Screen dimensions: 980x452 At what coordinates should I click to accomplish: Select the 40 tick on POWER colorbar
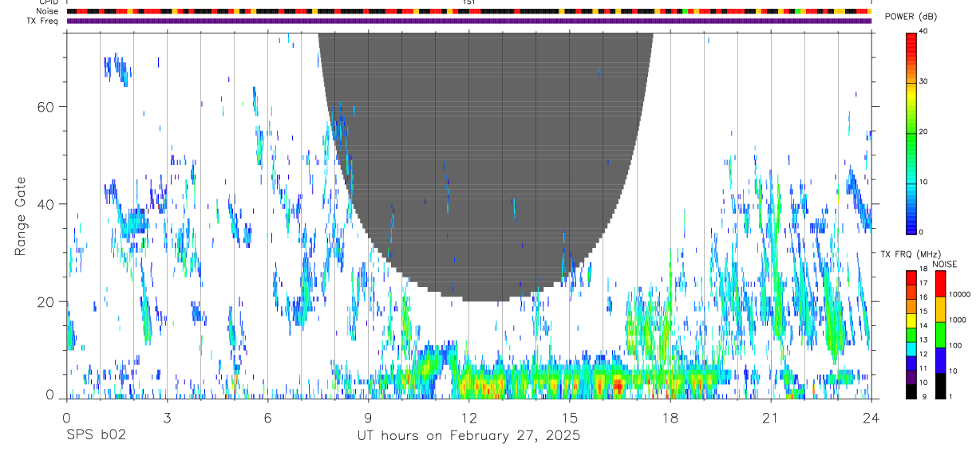pos(923,31)
